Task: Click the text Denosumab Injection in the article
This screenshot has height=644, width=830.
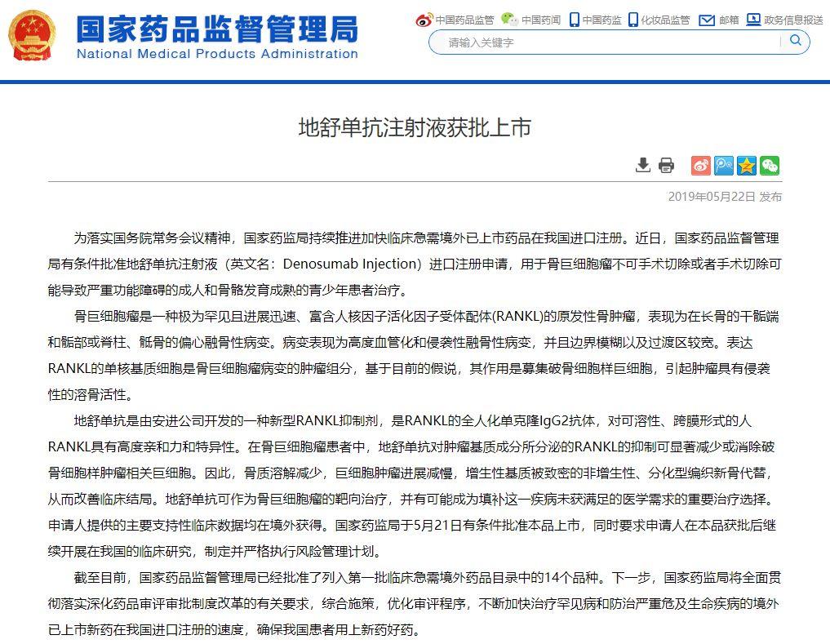Action: pyautogui.click(x=352, y=264)
